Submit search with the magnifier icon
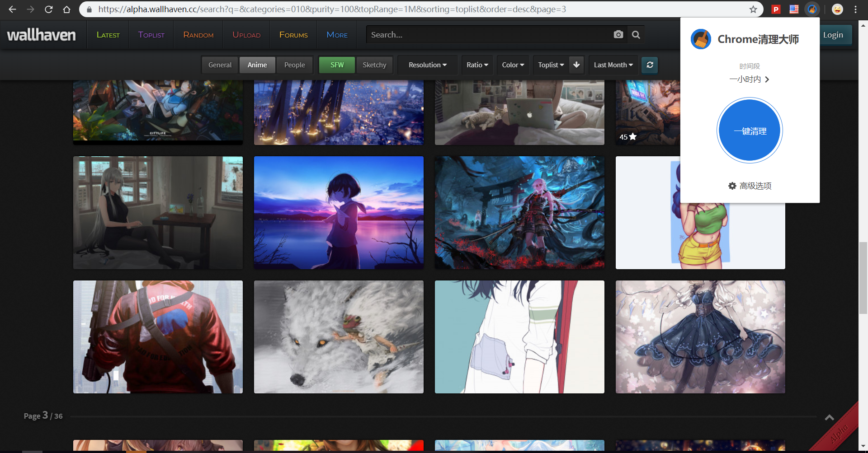Screen dimensions: 868x453 [x=636, y=34]
